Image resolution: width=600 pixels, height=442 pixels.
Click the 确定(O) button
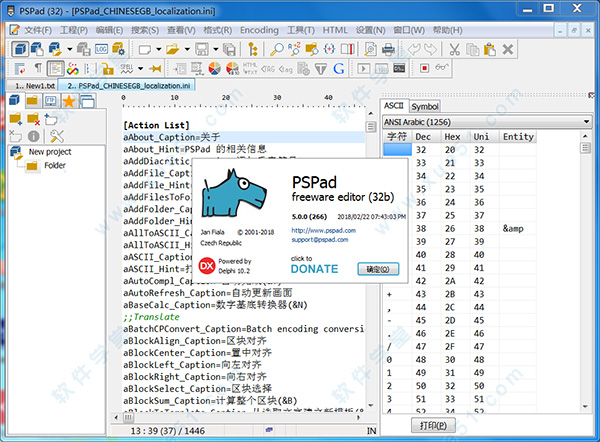coord(378,269)
